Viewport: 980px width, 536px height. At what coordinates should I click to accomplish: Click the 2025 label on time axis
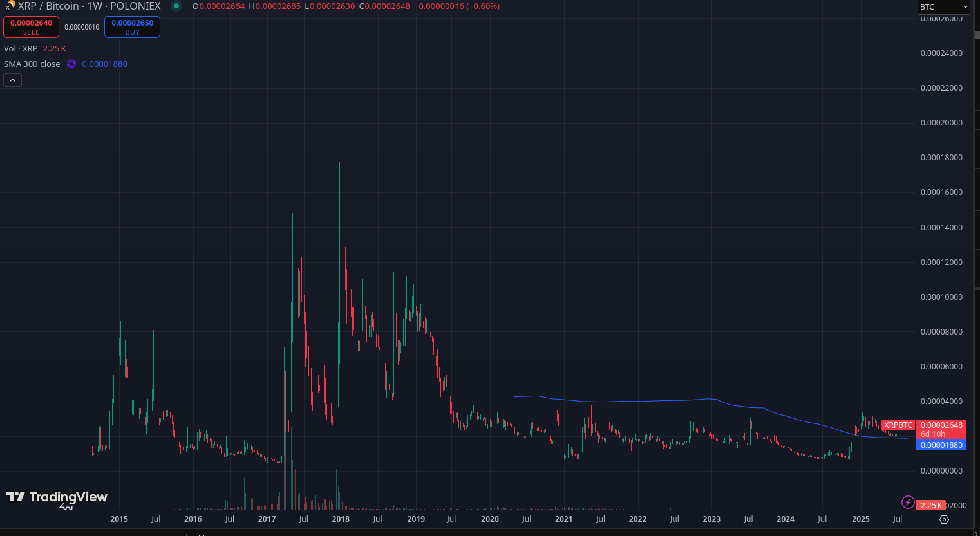[x=861, y=519]
